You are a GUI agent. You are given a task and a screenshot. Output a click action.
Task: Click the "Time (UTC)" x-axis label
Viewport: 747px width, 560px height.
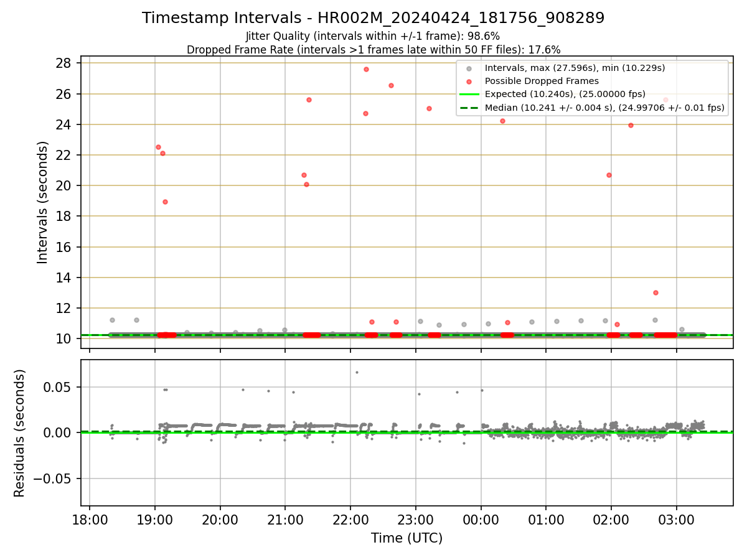406,538
